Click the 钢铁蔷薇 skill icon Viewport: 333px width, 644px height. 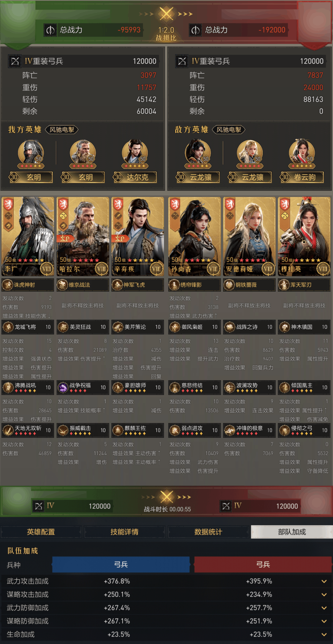click(x=229, y=285)
